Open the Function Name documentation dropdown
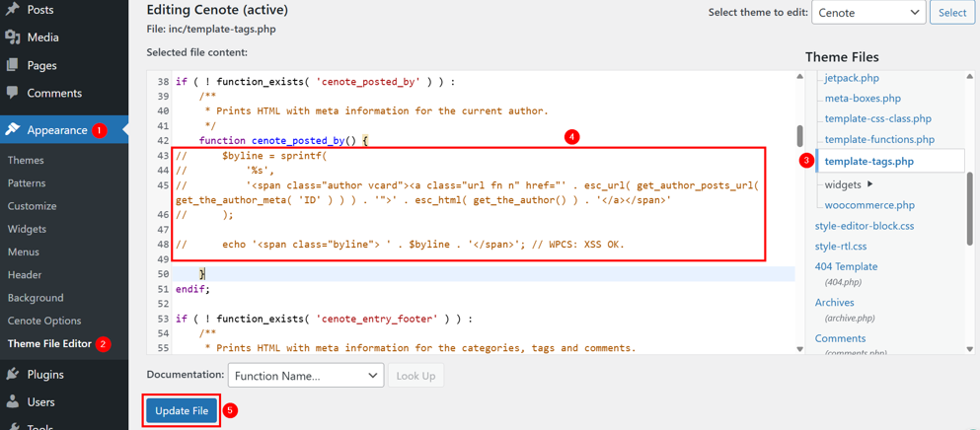The image size is (980, 430). 306,375
